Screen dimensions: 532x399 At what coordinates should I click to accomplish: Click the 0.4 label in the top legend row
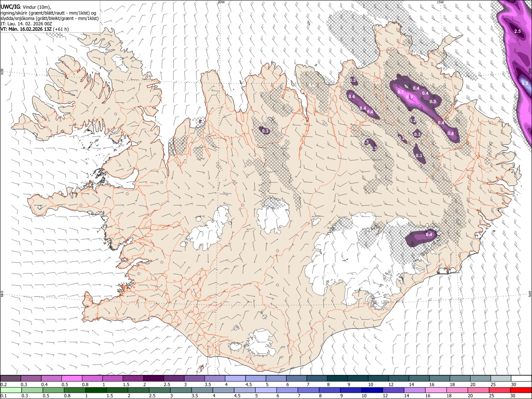pyautogui.click(x=44, y=384)
